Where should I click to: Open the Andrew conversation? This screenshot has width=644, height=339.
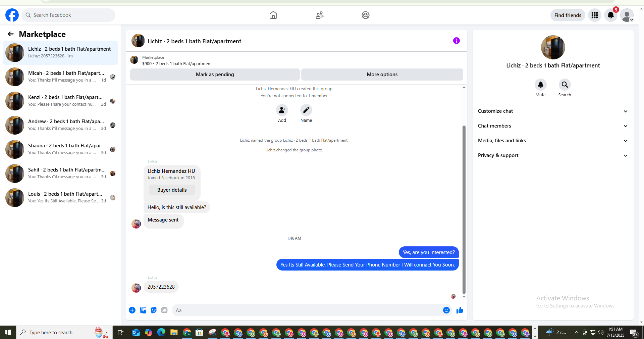(x=60, y=125)
